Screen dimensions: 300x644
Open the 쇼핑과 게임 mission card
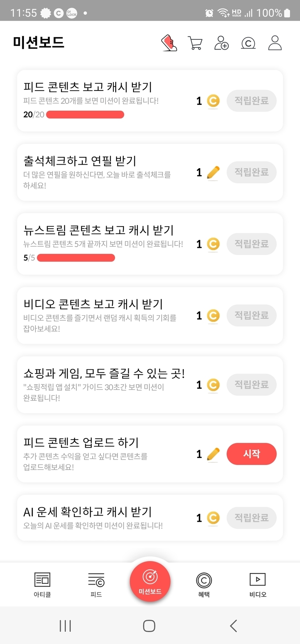pyautogui.click(x=105, y=384)
